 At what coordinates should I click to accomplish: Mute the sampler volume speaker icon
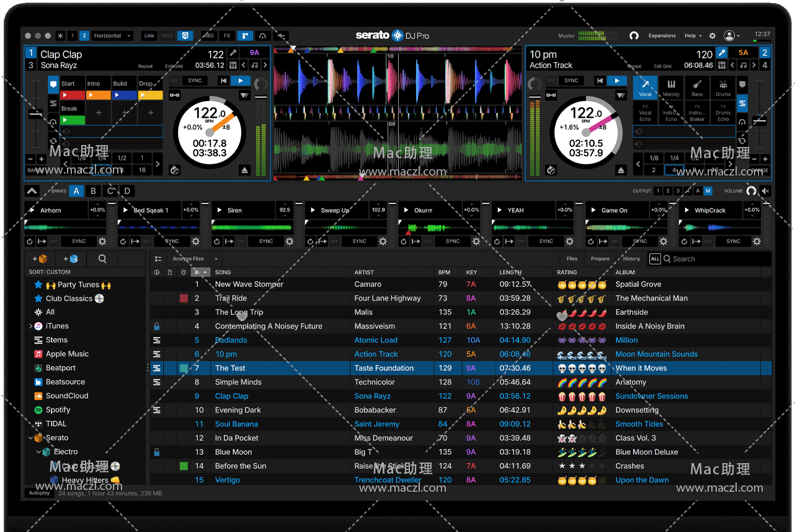click(x=766, y=191)
